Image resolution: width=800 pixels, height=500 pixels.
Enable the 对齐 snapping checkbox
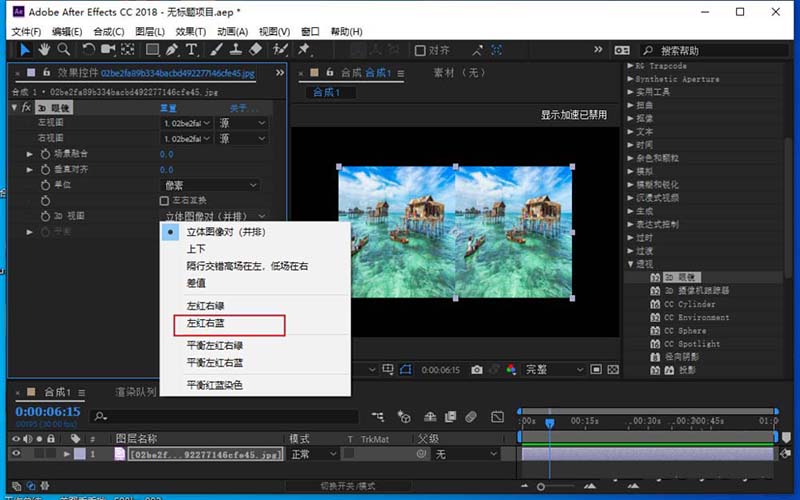[x=420, y=50]
